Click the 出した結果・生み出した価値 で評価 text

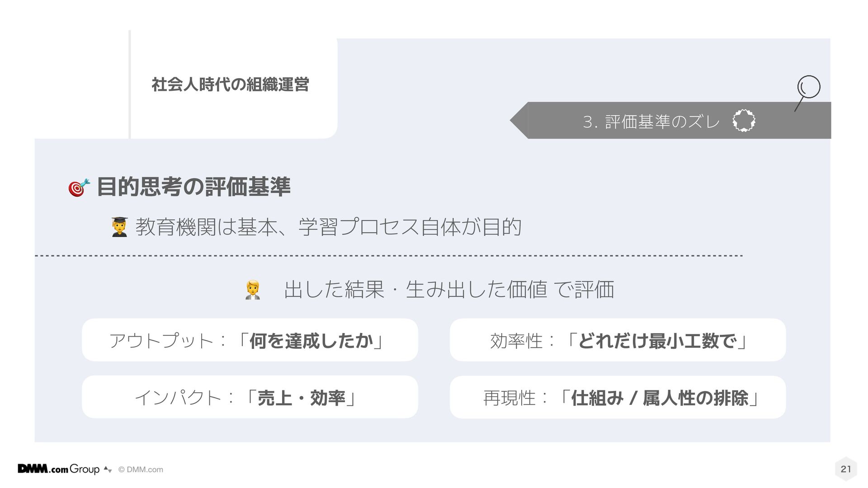pyautogui.click(x=449, y=290)
